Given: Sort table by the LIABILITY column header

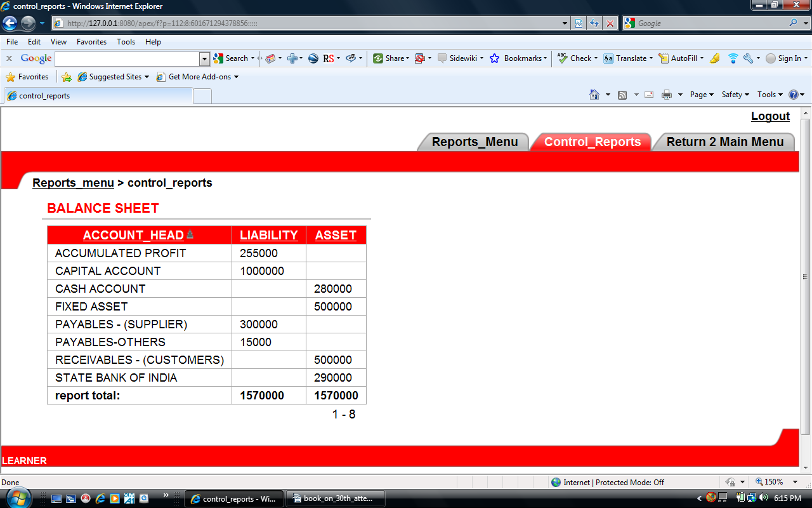Looking at the screenshot, I should tap(268, 235).
